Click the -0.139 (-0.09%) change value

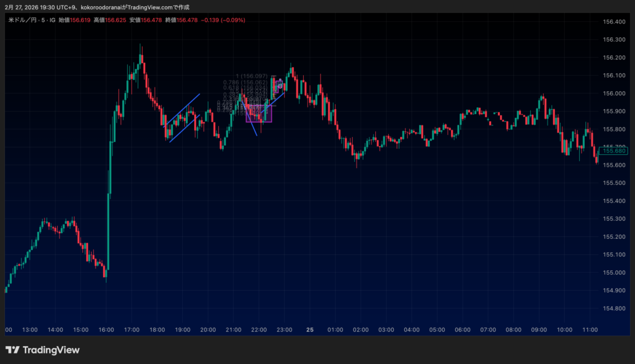(x=223, y=20)
